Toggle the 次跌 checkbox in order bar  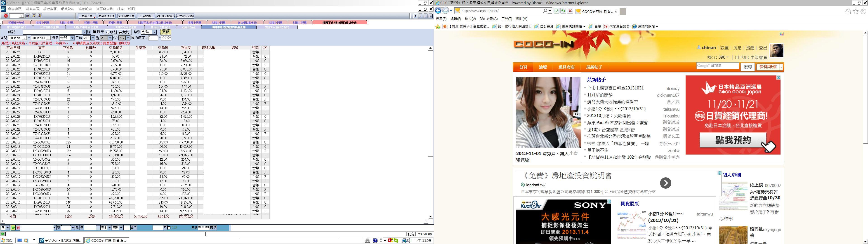[x=169, y=228]
